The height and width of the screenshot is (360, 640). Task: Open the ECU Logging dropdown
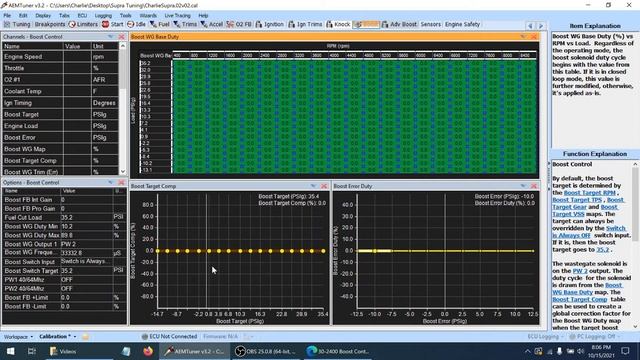click(x=545, y=337)
